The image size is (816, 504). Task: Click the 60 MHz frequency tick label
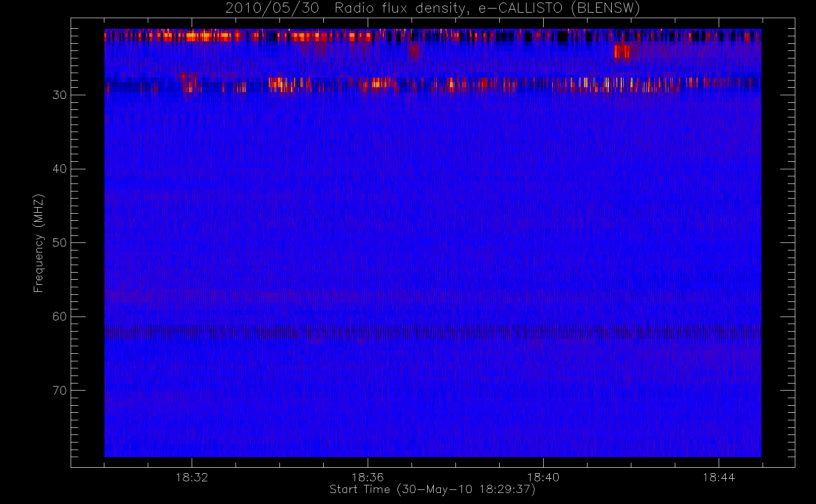60,317
